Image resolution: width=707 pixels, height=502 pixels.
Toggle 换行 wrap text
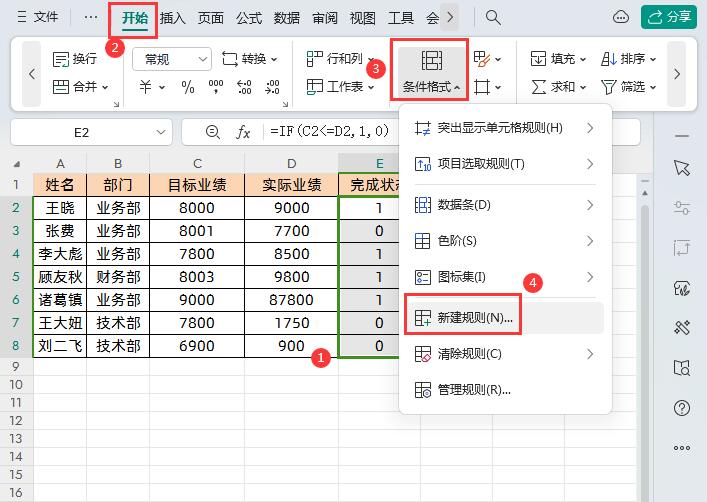75,59
